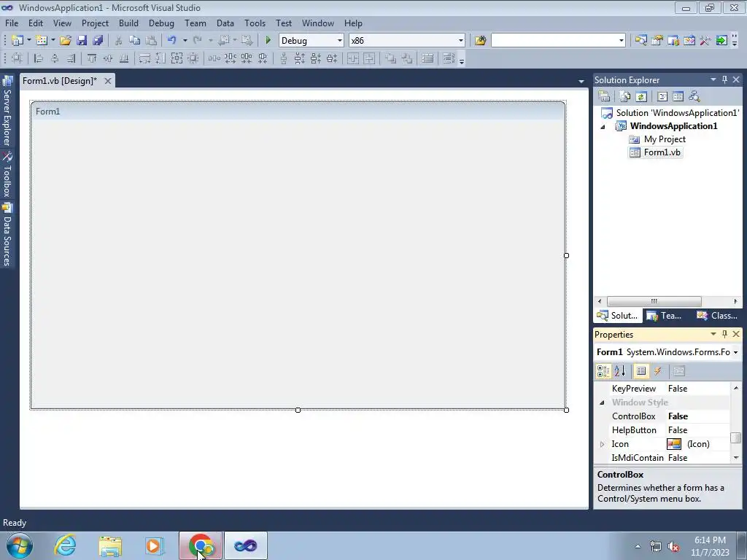Image resolution: width=747 pixels, height=560 pixels.
Task: Open the File menu
Action: pyautogui.click(x=12, y=23)
